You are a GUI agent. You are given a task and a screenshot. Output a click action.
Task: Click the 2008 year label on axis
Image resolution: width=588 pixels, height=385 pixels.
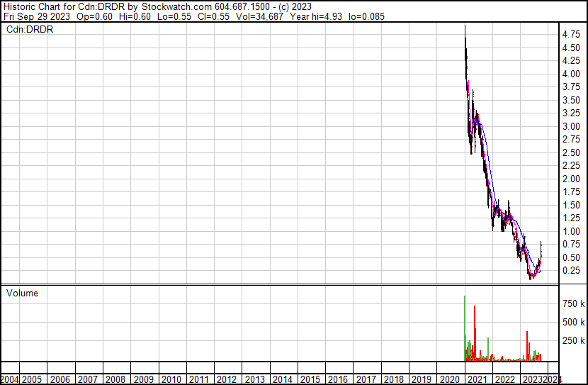[x=116, y=379]
